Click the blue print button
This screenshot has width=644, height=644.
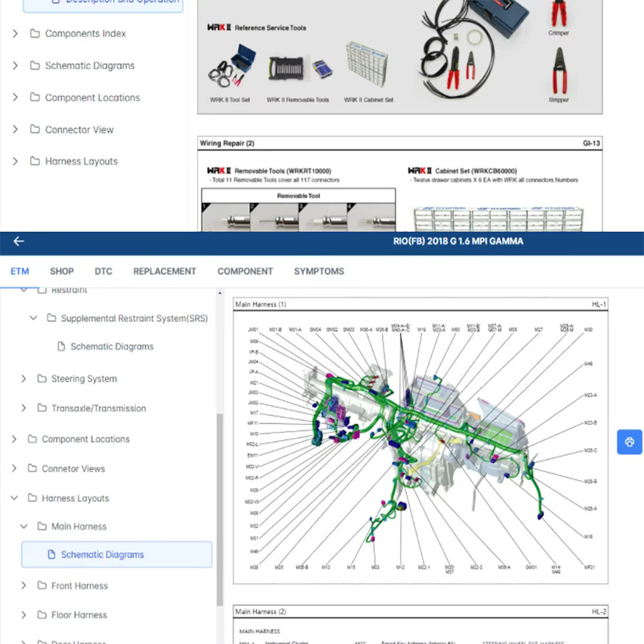[629, 442]
